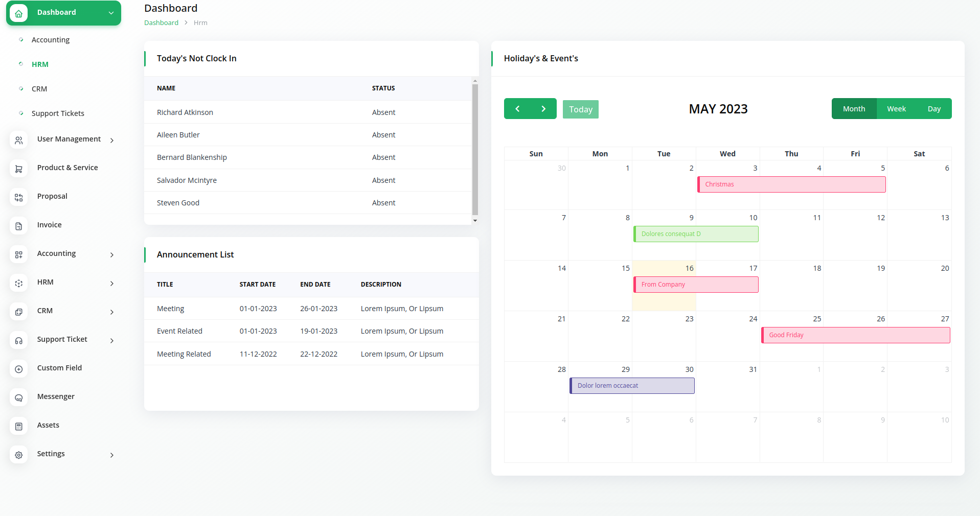Click the Settings gear icon
The image size is (980, 516).
tap(19, 455)
